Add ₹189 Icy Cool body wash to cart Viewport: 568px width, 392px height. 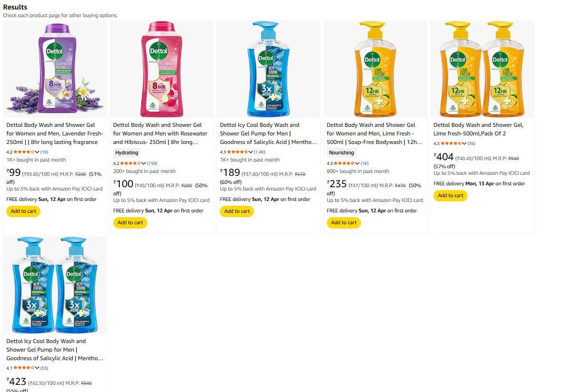[x=237, y=211]
